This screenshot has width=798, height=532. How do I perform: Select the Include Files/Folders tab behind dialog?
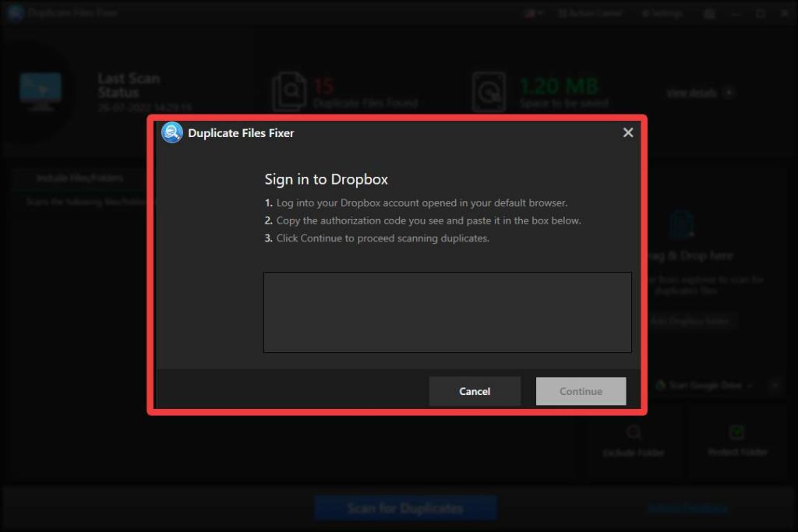click(80, 178)
